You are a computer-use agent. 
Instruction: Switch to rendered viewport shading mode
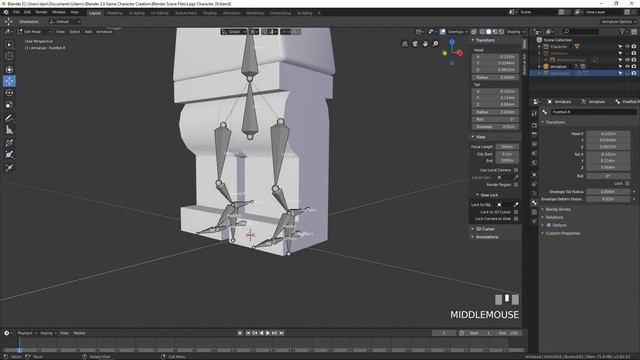(x=502, y=31)
